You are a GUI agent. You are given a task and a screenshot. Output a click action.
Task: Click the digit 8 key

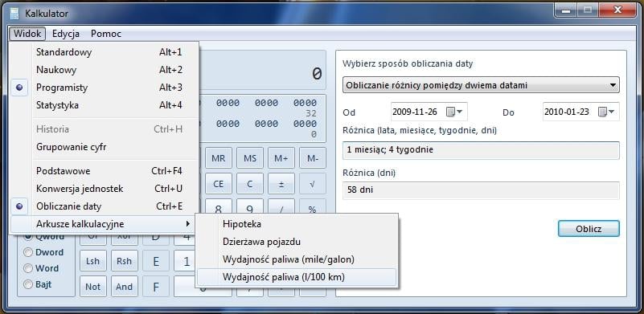coord(219,207)
